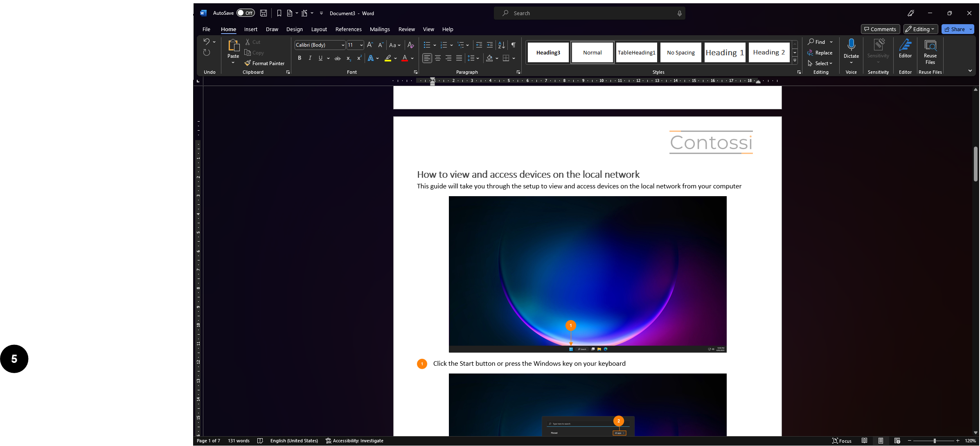Expand the Styles gallery more arrow

coord(795,61)
